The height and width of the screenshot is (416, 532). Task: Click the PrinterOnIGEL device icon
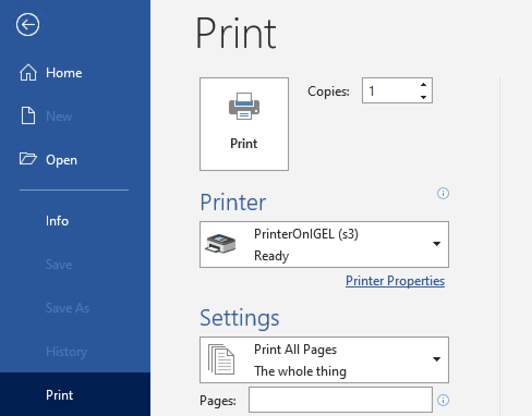(x=221, y=244)
